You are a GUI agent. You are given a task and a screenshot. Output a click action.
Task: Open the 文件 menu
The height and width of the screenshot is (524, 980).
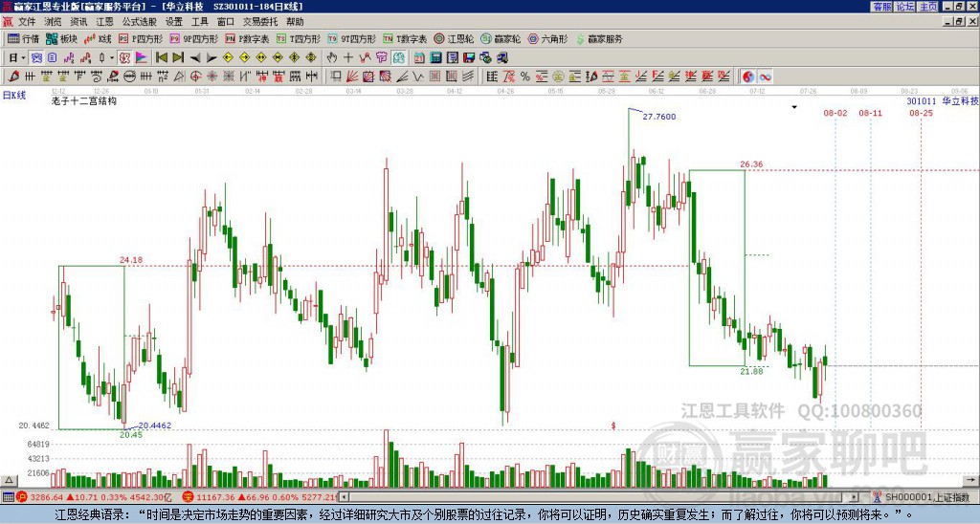coord(27,22)
